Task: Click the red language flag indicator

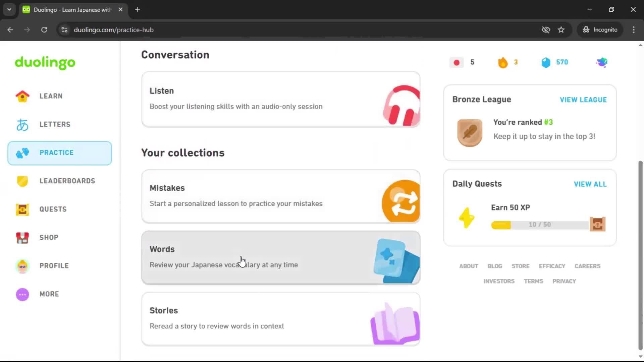Action: [456, 62]
